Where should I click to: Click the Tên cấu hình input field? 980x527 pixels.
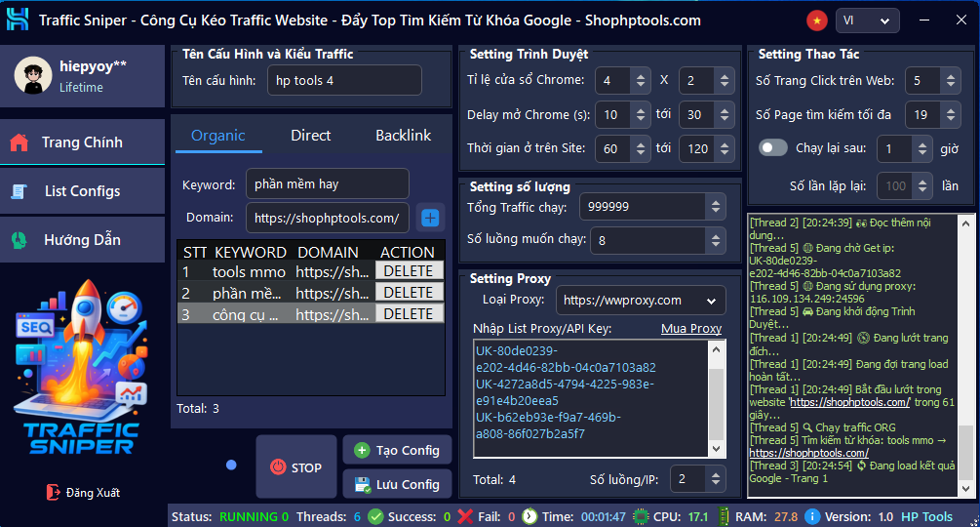344,81
